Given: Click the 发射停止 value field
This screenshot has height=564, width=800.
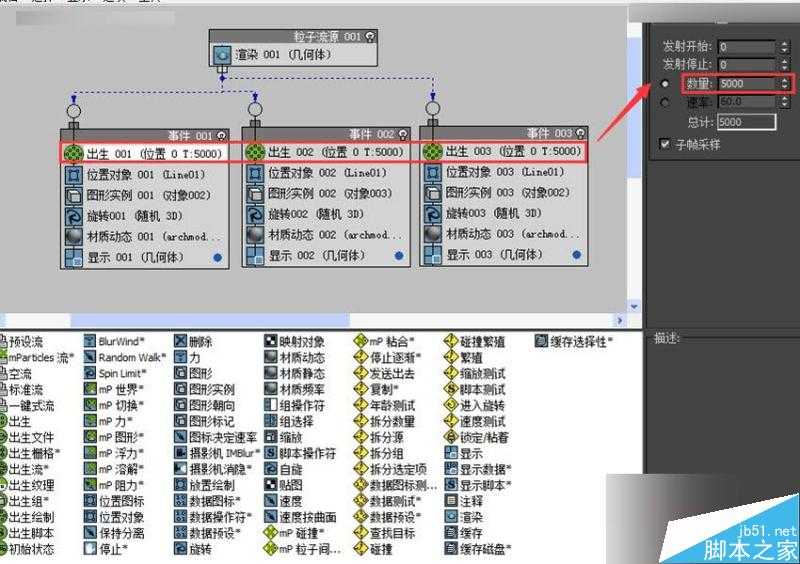Looking at the screenshot, I should 747,65.
